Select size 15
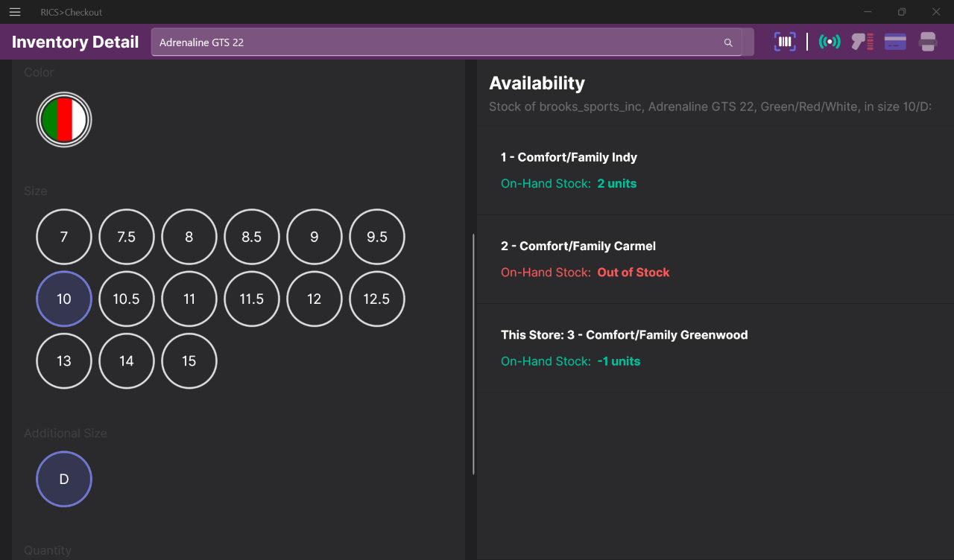Viewport: 954px width, 560px height. pyautogui.click(x=189, y=361)
